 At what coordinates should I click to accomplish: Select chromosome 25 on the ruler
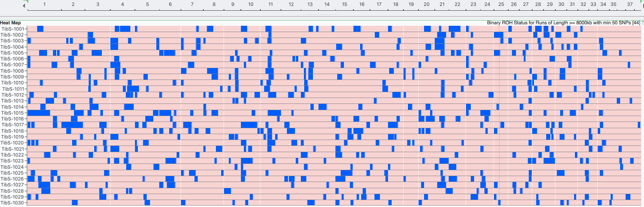[x=501, y=4]
